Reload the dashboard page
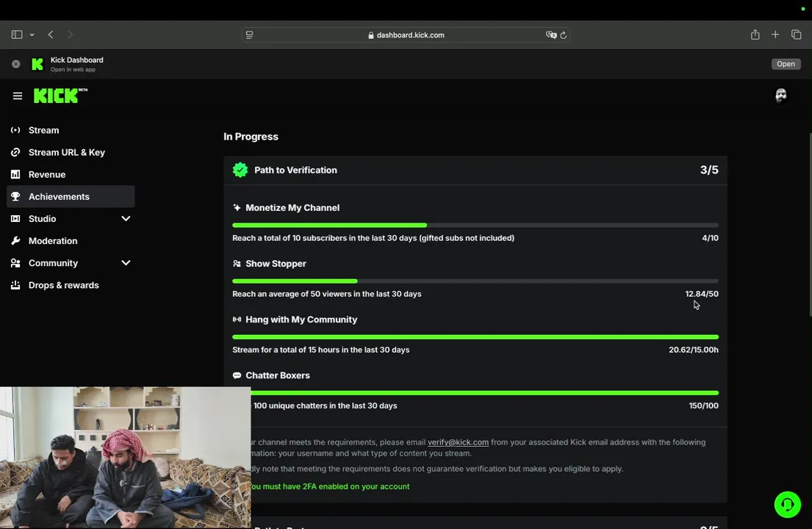This screenshot has width=812, height=529. tap(564, 35)
